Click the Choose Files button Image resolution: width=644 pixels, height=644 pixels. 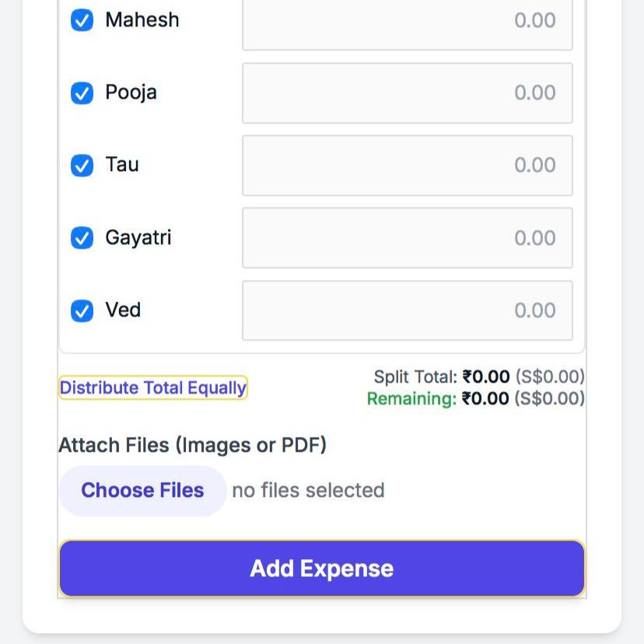click(x=142, y=490)
